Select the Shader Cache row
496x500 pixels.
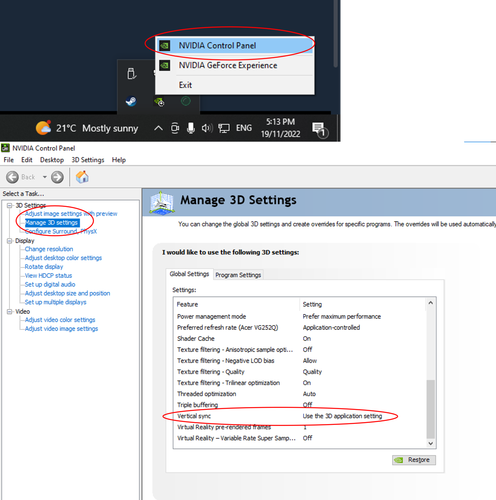(300, 338)
